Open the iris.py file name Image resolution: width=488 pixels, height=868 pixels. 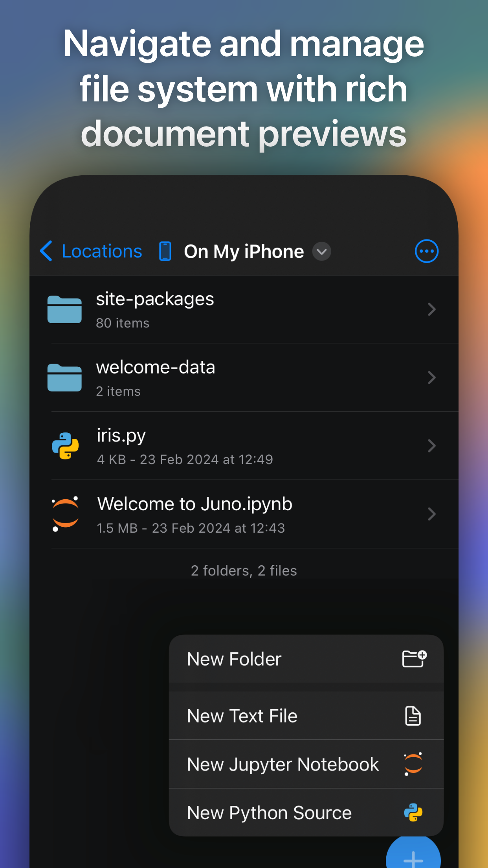coord(121,436)
